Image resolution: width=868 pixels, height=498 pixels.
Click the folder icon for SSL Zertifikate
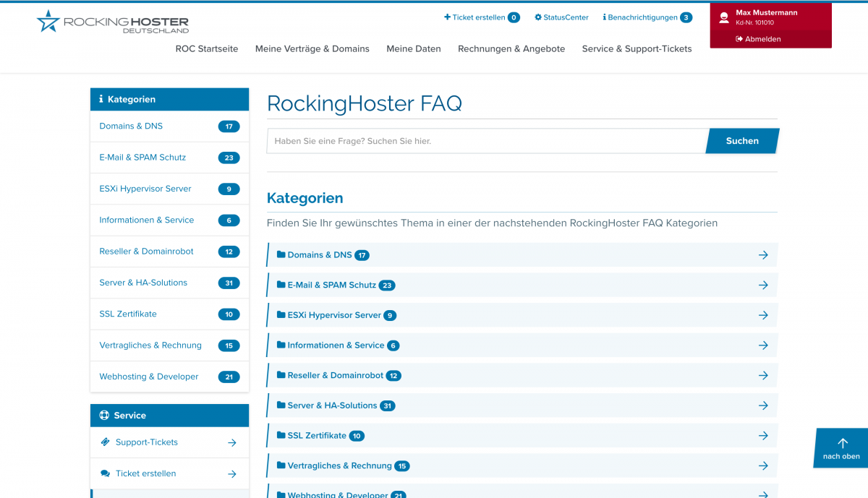pos(281,435)
